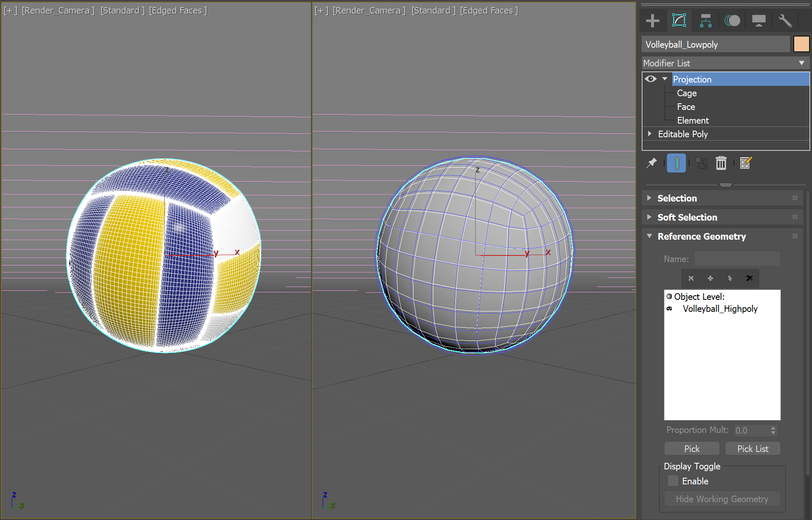
Task: Expand the Editable Poly entry
Action: [650, 134]
